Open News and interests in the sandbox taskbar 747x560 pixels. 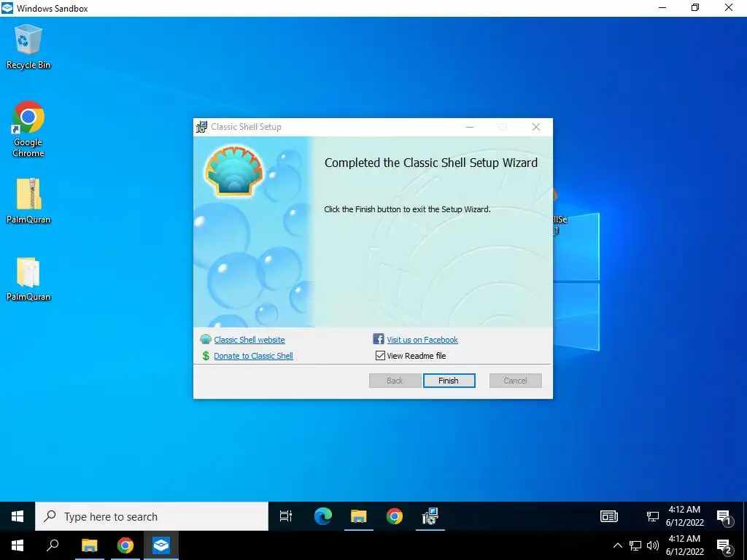[609, 516]
